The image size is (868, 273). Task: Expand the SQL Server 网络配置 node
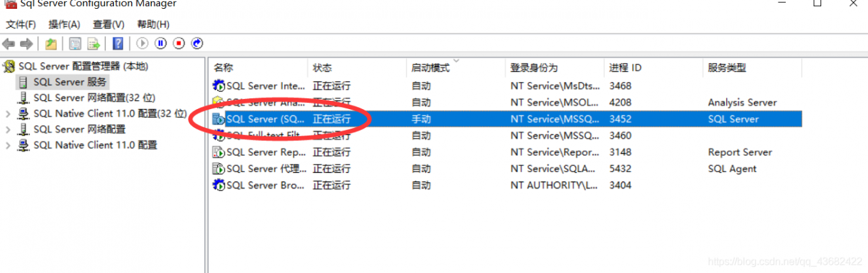8,129
